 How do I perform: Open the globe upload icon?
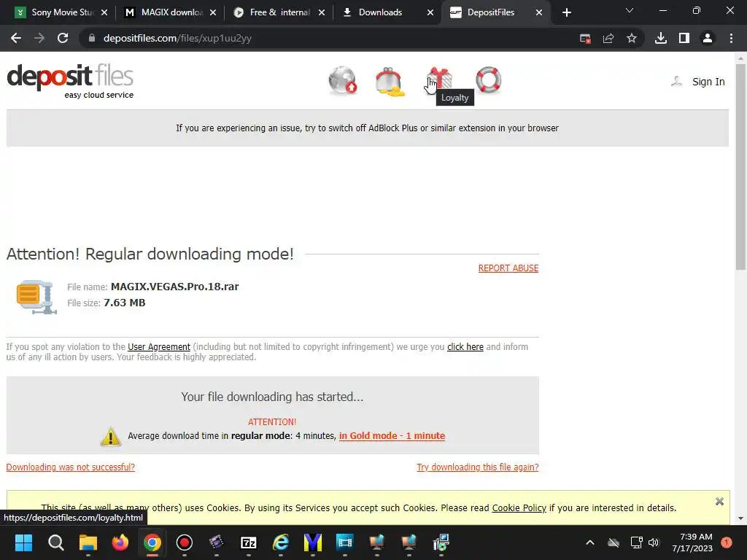[x=343, y=80]
